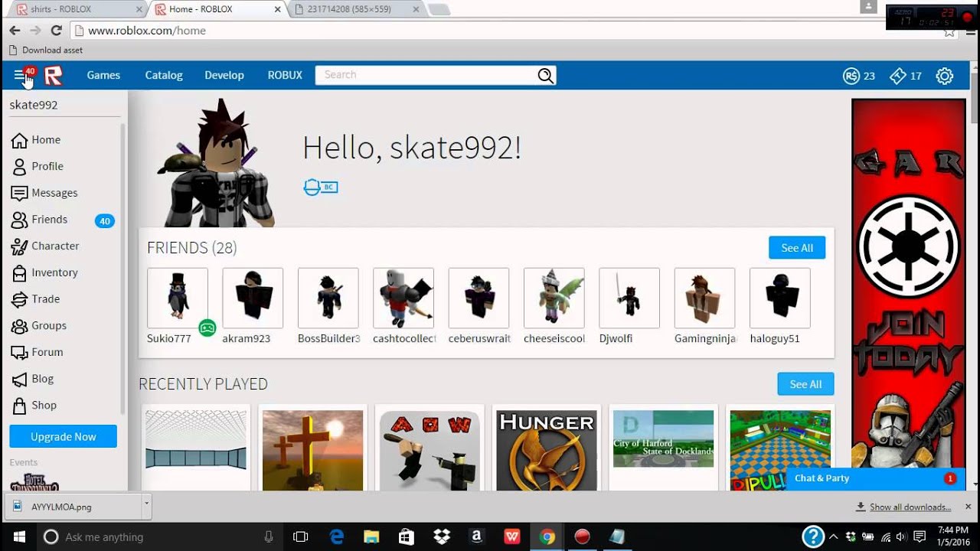Open Task View on taskbar
This screenshot has height=551, width=980.
click(301, 536)
